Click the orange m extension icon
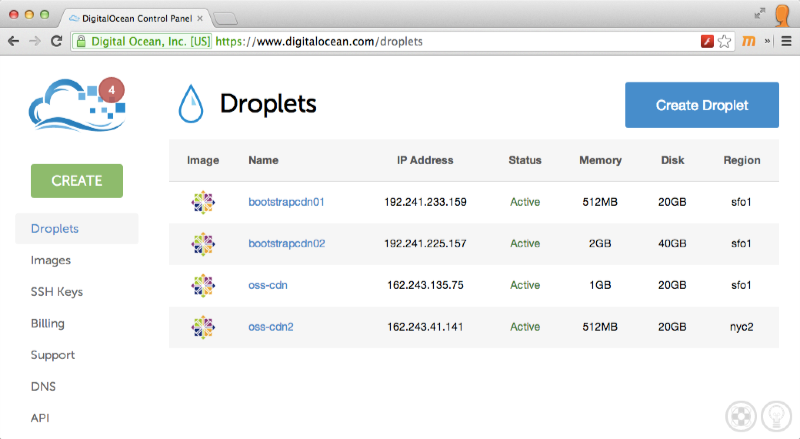The height and width of the screenshot is (439, 800). pyautogui.click(x=748, y=41)
